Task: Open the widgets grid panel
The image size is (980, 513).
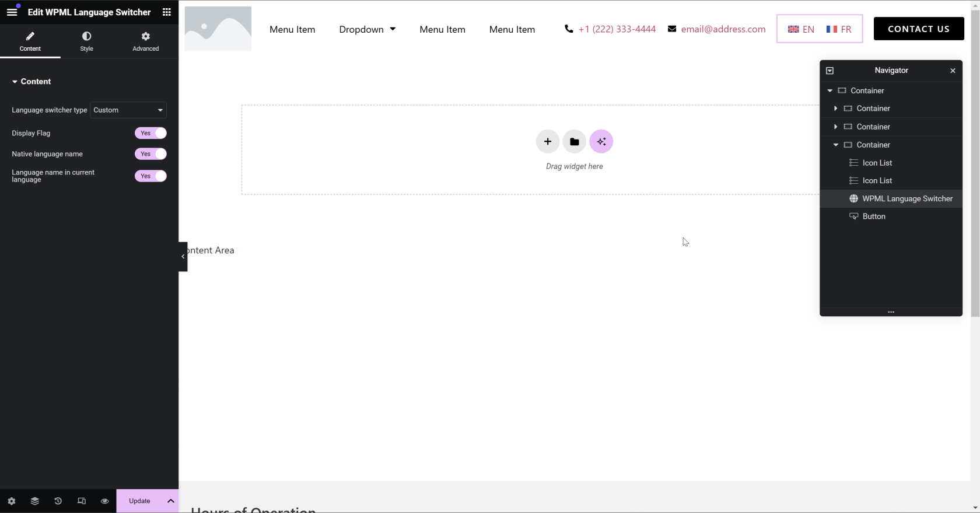Action: pos(167,12)
